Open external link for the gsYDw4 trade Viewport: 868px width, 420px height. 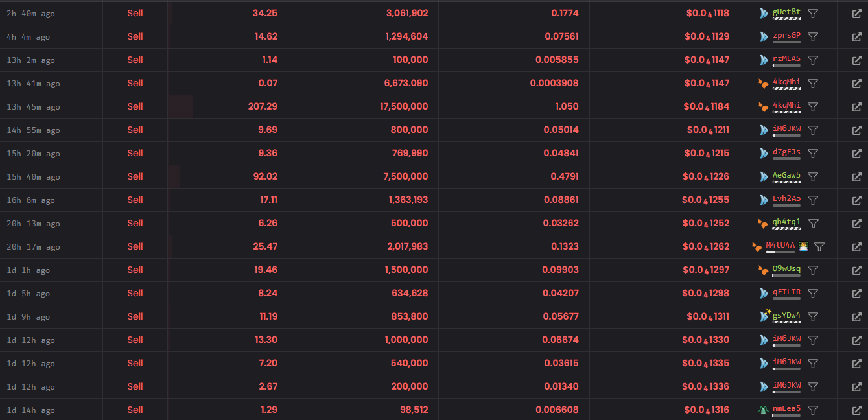click(856, 317)
